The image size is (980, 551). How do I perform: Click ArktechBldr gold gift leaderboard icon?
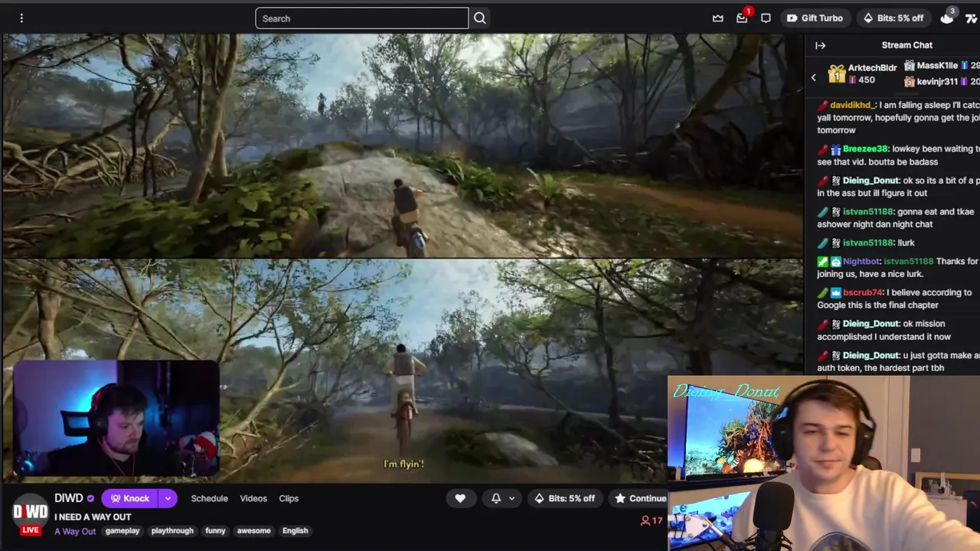point(836,73)
